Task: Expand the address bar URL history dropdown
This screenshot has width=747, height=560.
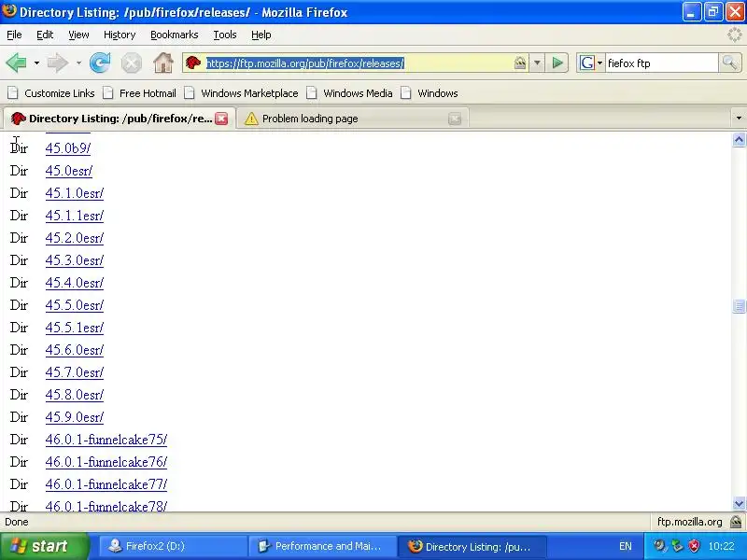Action: click(x=537, y=63)
